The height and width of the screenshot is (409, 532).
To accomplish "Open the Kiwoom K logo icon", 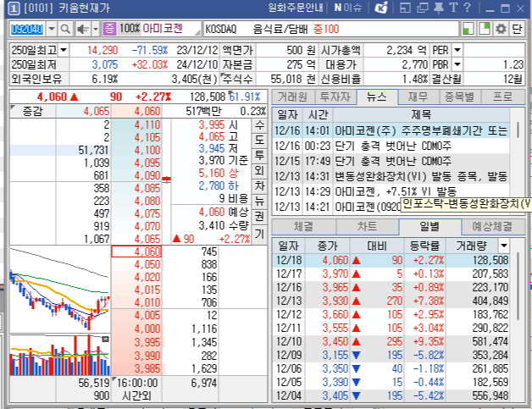I will (x=380, y=8).
